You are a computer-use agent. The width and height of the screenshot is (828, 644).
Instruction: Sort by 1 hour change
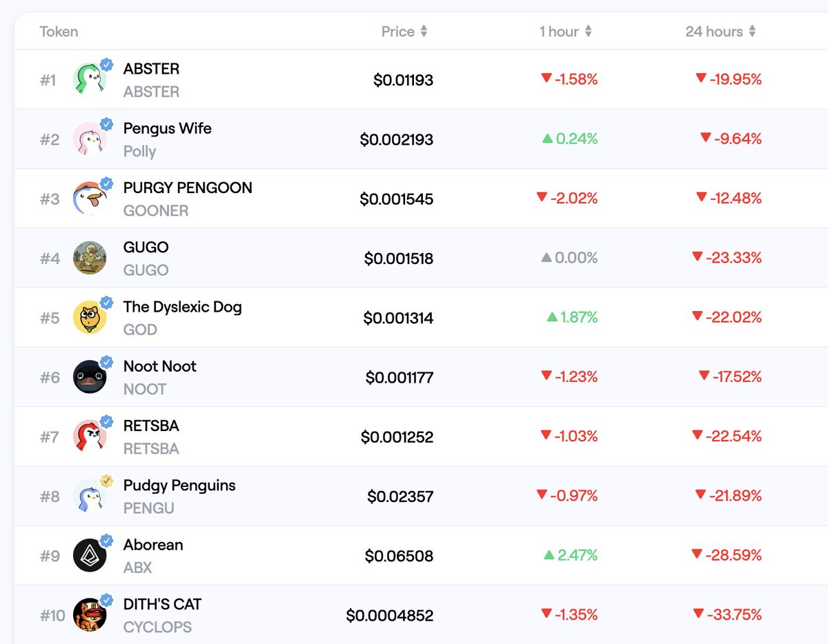566,32
